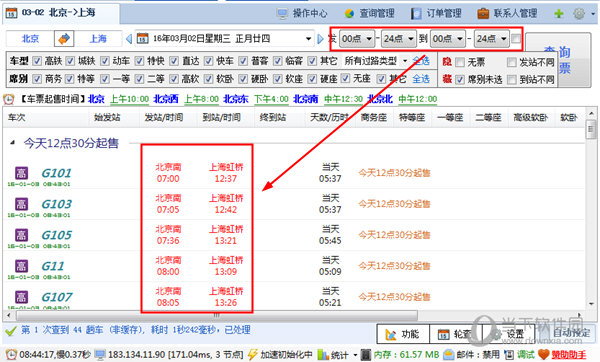Toggle 无票 hide checkbox
This screenshot has width=600, height=362.
(460, 62)
